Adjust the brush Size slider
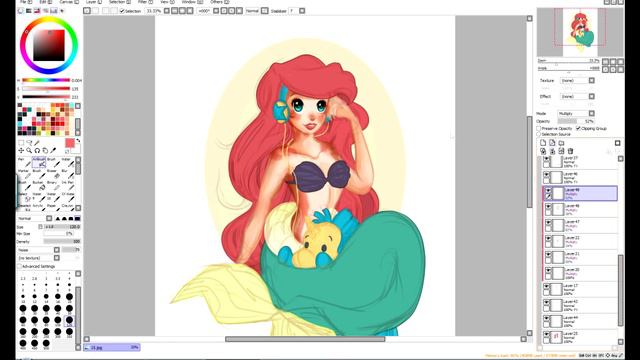 tap(62, 227)
